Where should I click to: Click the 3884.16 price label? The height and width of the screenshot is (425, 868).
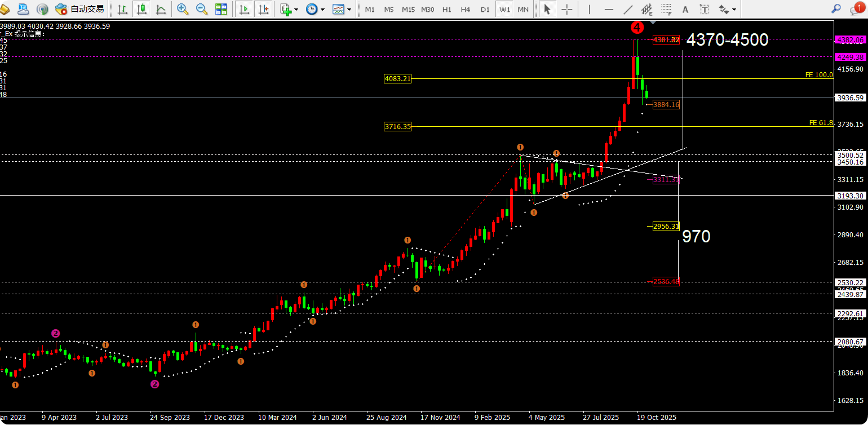(x=666, y=104)
